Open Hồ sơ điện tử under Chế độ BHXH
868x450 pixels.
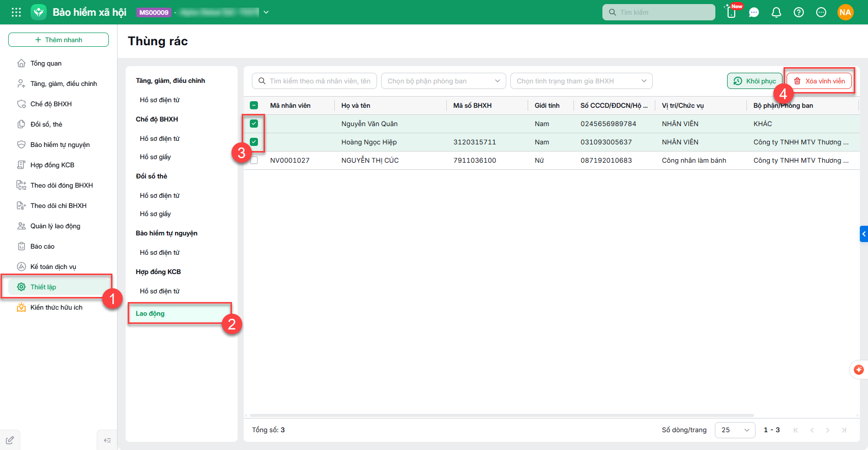[x=160, y=138]
